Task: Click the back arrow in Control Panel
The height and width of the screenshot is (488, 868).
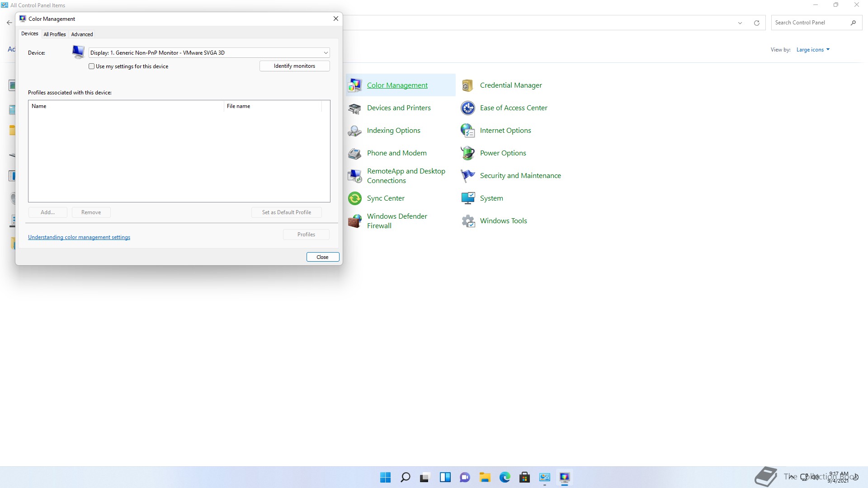Action: [x=9, y=23]
